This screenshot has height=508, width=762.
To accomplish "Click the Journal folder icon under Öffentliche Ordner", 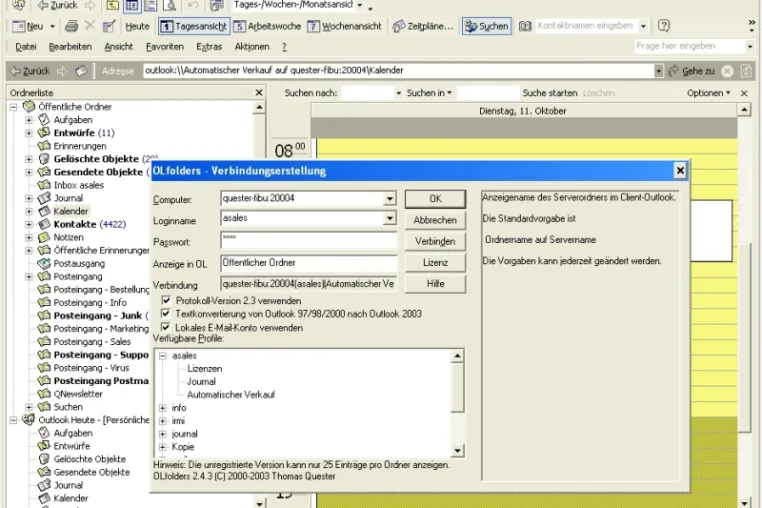I will (44, 198).
